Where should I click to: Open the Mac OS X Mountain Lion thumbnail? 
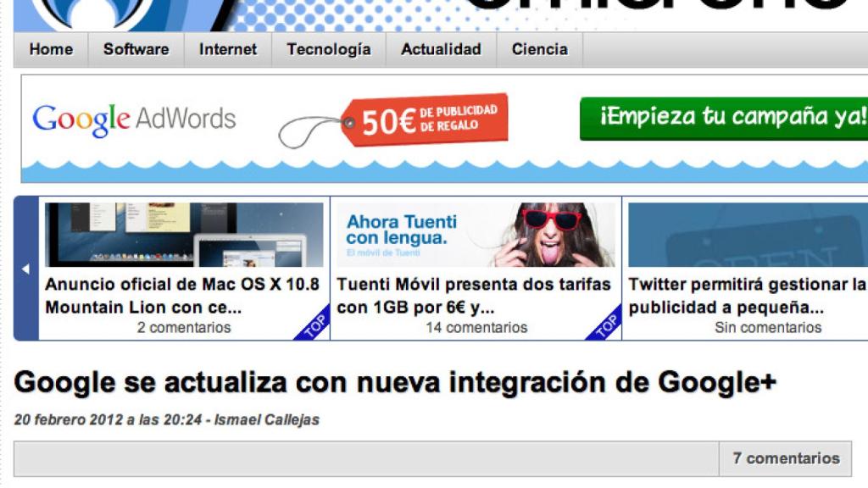tap(184, 235)
